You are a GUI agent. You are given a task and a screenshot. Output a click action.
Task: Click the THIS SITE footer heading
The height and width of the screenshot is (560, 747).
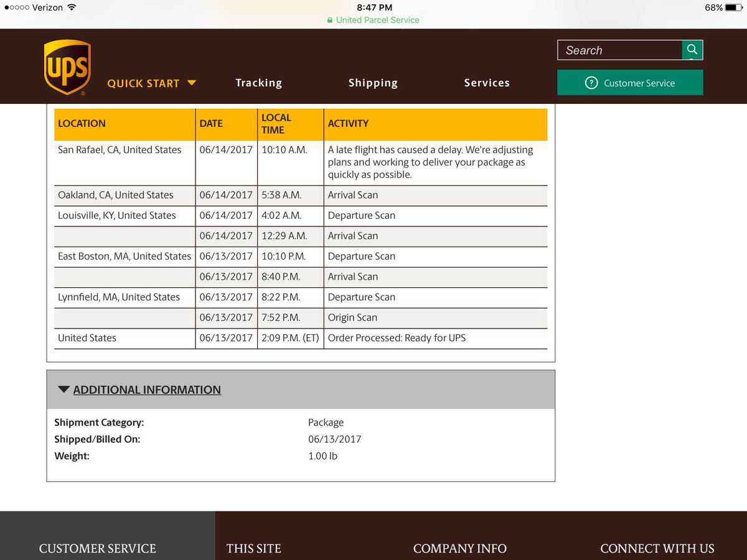(253, 549)
